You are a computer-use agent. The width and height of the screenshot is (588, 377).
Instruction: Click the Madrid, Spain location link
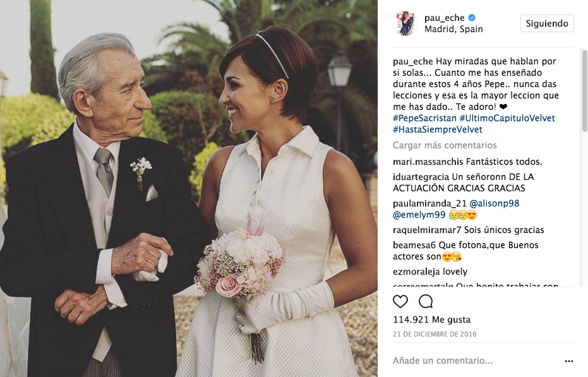click(453, 29)
